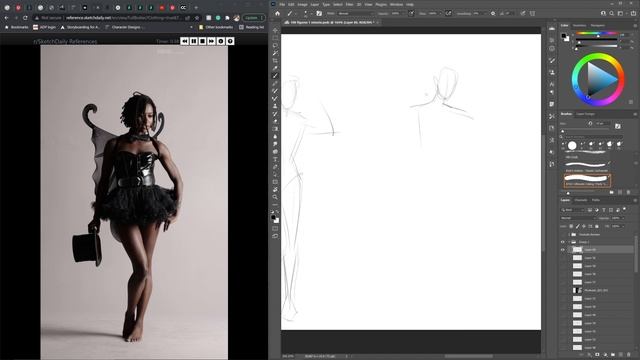Skip to next reference image in browser
The image size is (640, 360).
coord(211,41)
